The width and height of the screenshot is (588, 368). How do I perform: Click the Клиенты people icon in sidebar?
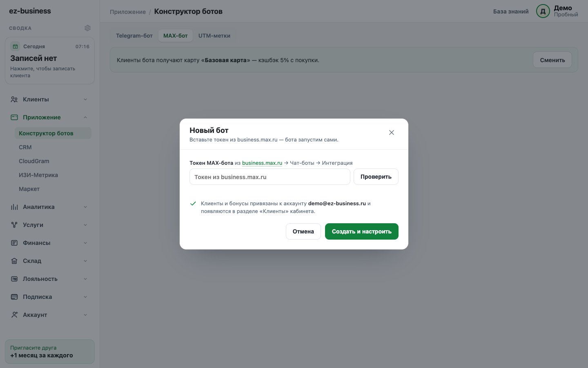click(x=14, y=99)
